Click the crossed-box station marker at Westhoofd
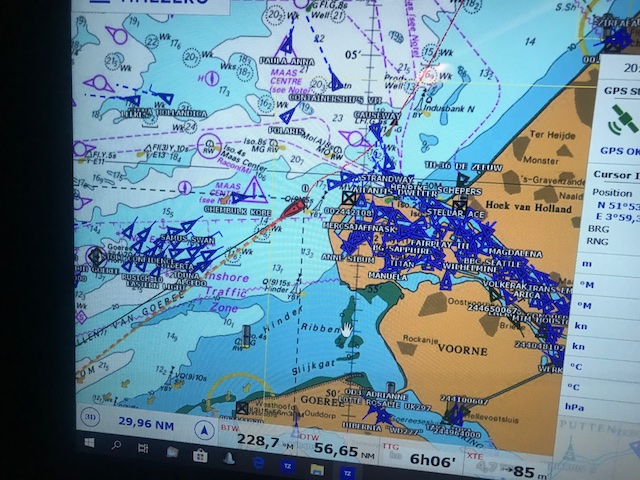 click(242, 407)
